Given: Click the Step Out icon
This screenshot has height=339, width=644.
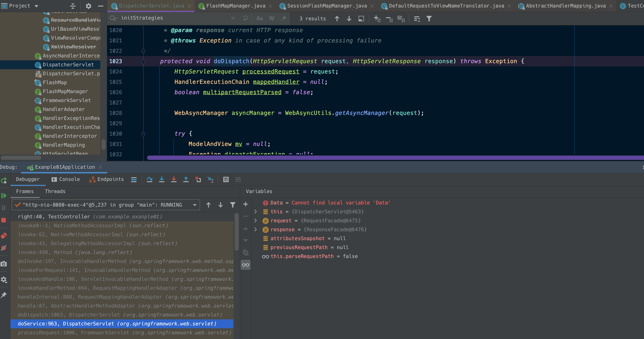Looking at the screenshot, I should 186,179.
